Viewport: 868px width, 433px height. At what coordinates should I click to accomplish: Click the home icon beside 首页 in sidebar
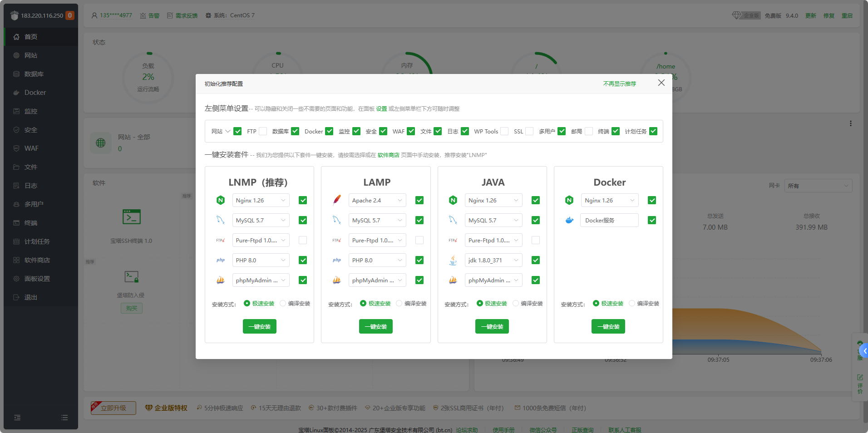click(16, 37)
